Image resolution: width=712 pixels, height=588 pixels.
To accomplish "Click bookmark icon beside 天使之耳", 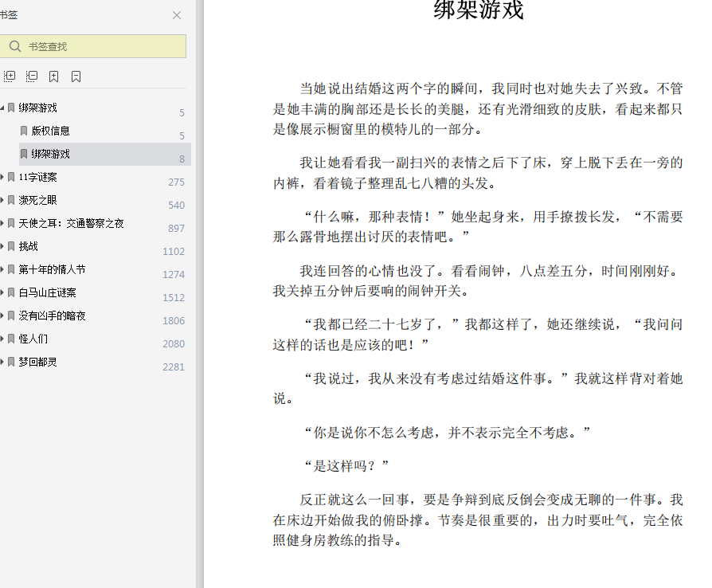I will coord(11,223).
